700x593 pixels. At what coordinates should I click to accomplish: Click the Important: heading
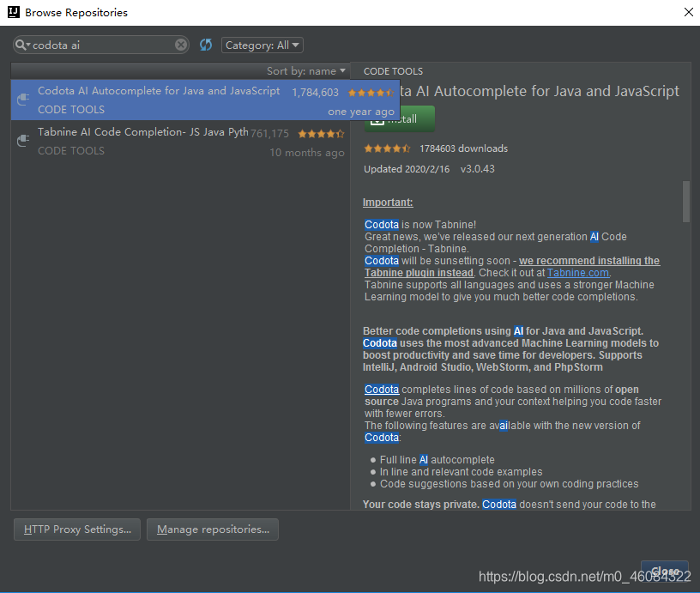click(x=388, y=203)
